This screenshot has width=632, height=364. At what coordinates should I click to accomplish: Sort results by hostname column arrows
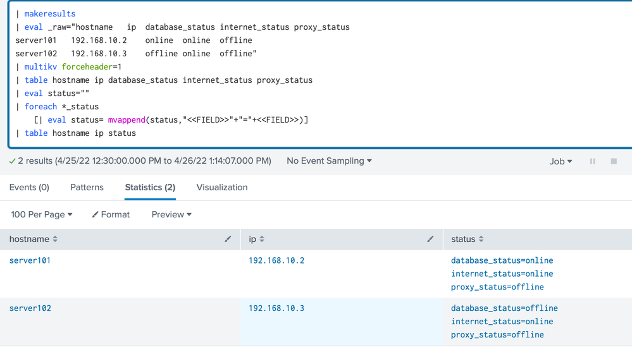pos(55,239)
